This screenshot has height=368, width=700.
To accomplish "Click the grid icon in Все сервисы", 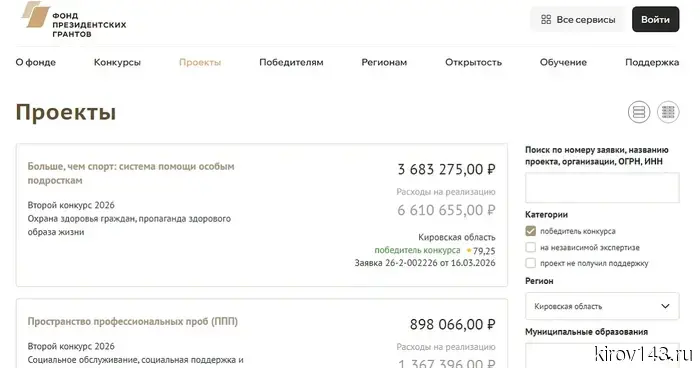I will (546, 20).
